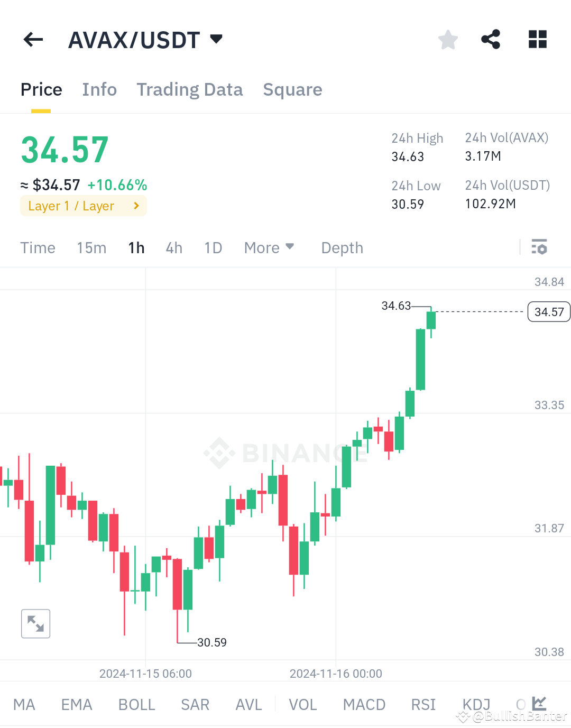
Task: Favorite AVAX/USDT using the star icon
Action: 448,39
